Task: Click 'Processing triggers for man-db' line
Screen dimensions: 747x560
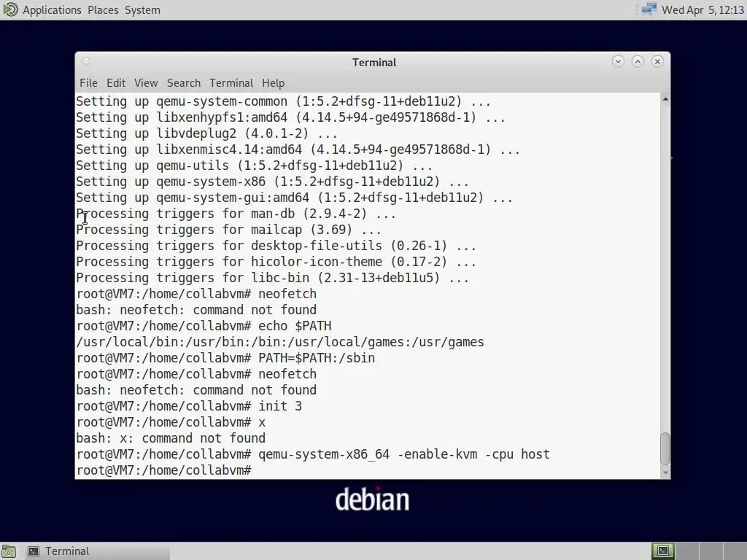Action: tap(236, 214)
